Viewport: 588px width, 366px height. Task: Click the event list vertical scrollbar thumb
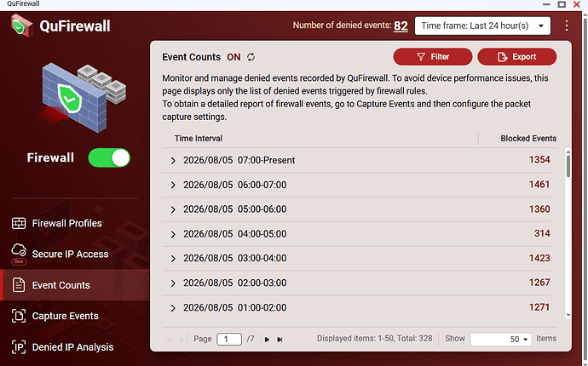[568, 166]
